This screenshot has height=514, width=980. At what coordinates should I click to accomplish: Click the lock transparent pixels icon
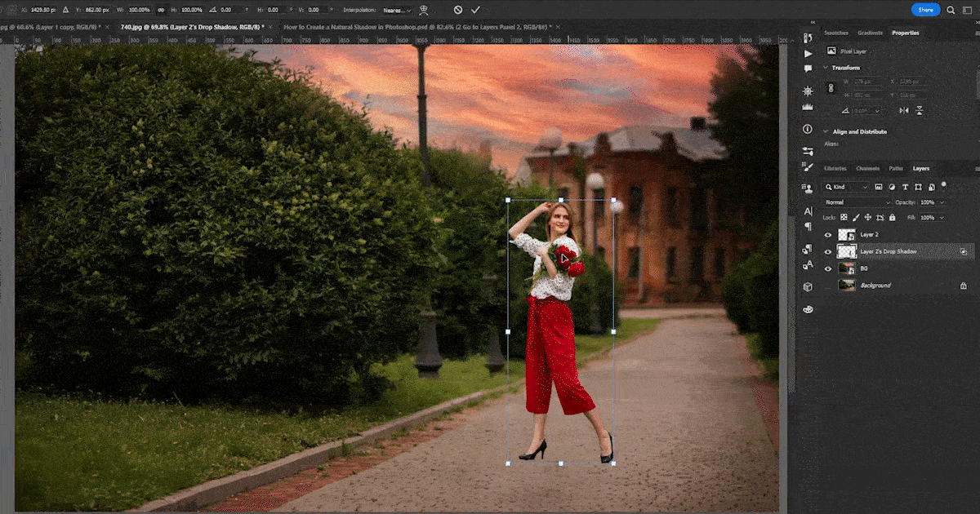(x=844, y=218)
